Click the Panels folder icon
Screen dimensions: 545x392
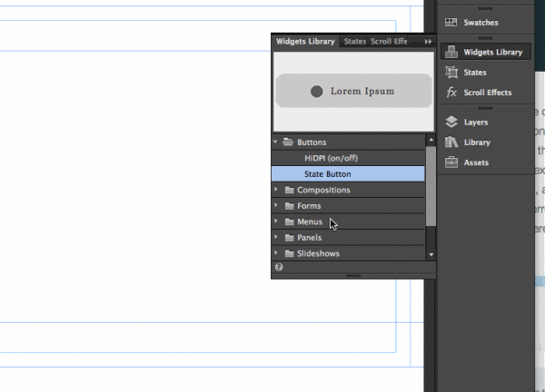289,238
